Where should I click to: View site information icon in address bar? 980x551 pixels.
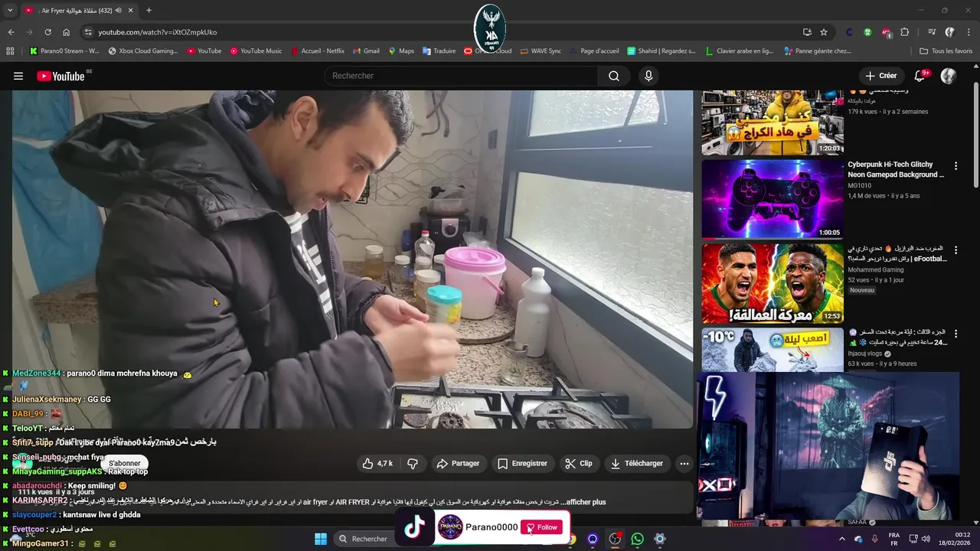88,32
